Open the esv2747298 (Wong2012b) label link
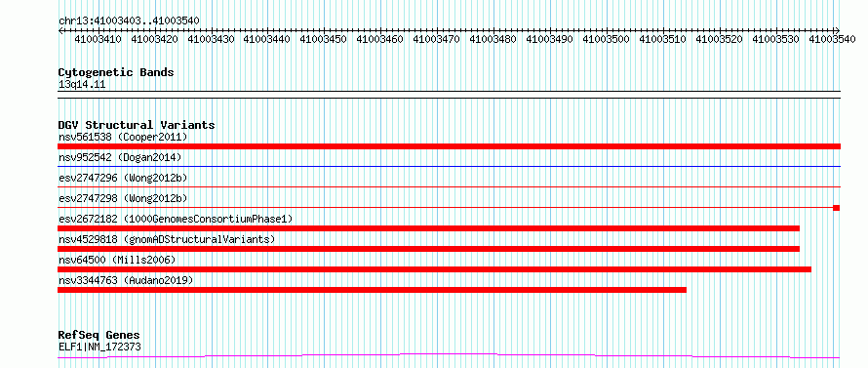Image resolution: width=868 pixels, height=368 pixels. [123, 198]
